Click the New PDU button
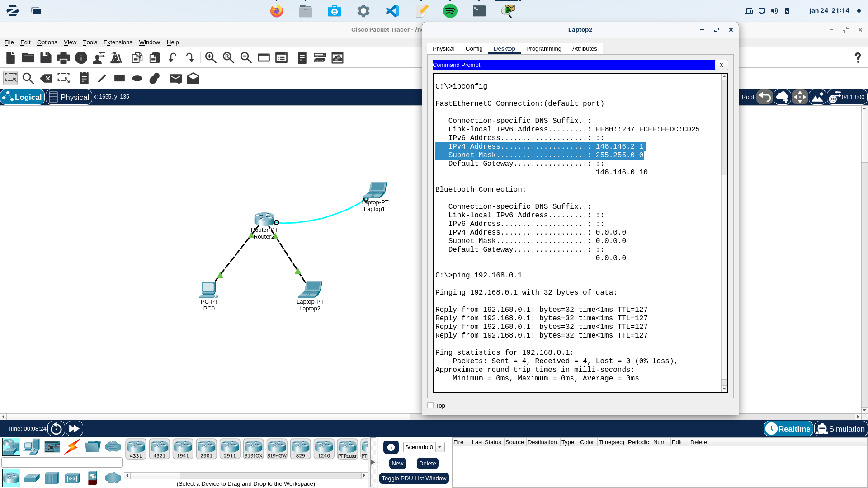Viewport: 868px width, 488px height. point(398,463)
